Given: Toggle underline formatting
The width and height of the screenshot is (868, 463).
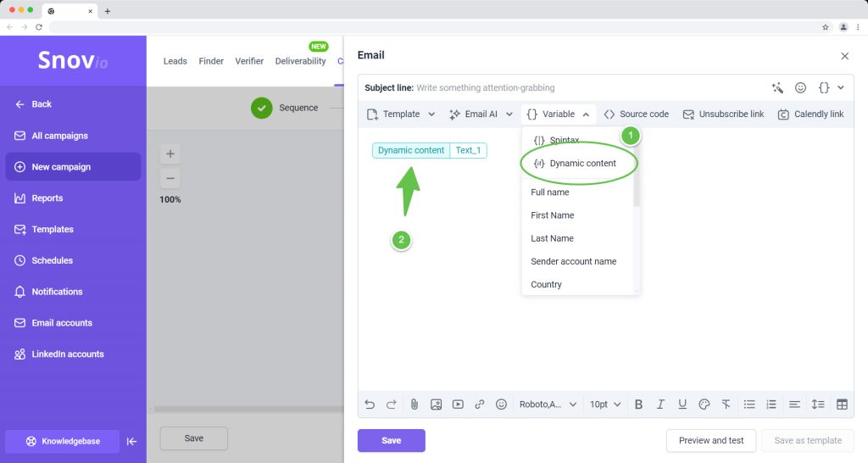Looking at the screenshot, I should [682, 404].
